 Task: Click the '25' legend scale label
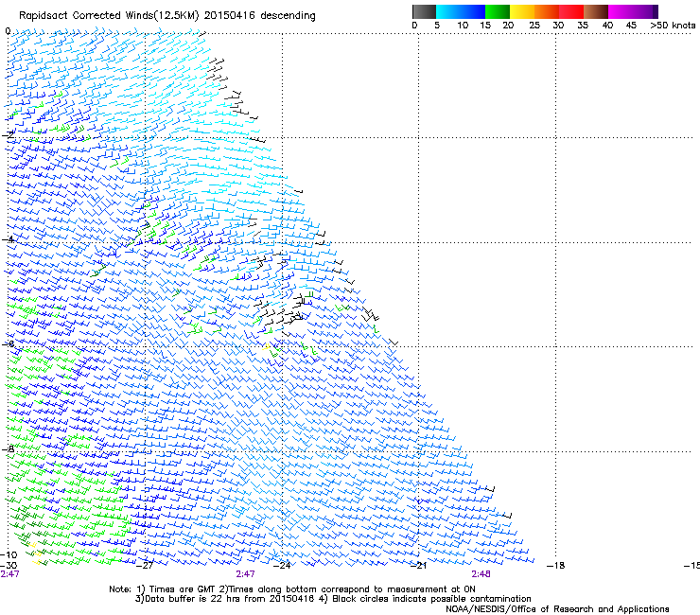(x=534, y=26)
